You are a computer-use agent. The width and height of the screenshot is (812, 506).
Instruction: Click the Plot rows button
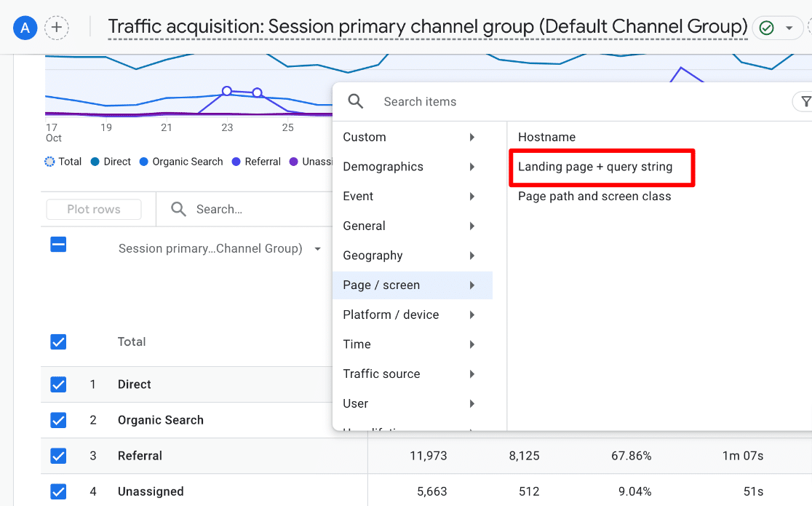(x=93, y=209)
